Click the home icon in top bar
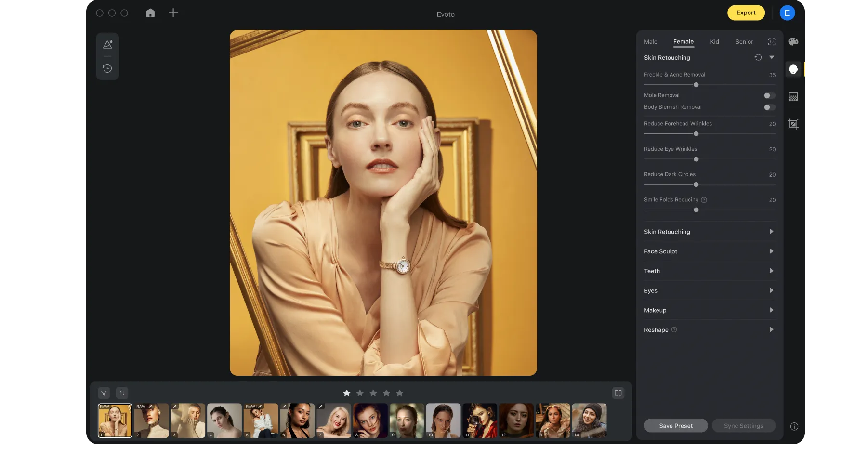 [x=150, y=13]
